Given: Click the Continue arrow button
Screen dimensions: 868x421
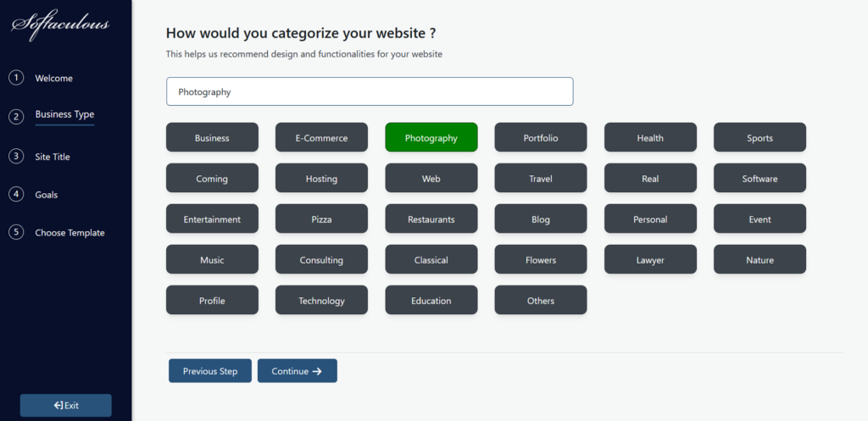Looking at the screenshot, I should [x=298, y=371].
